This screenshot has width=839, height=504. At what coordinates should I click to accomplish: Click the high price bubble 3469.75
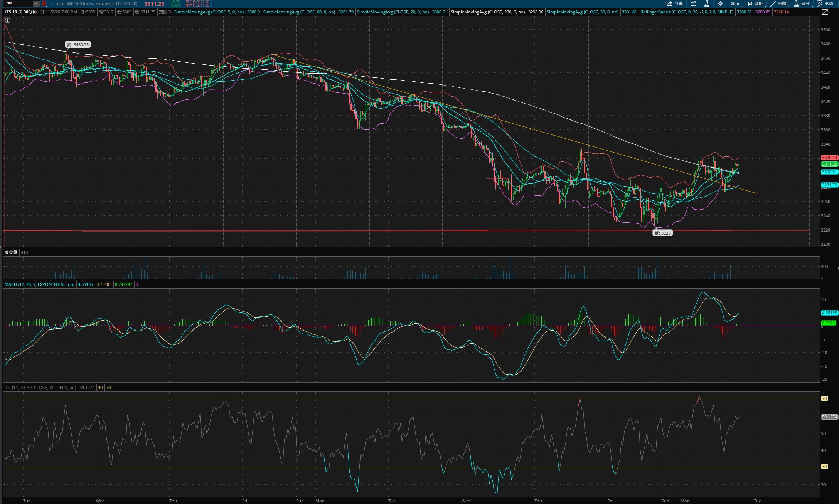pos(78,45)
